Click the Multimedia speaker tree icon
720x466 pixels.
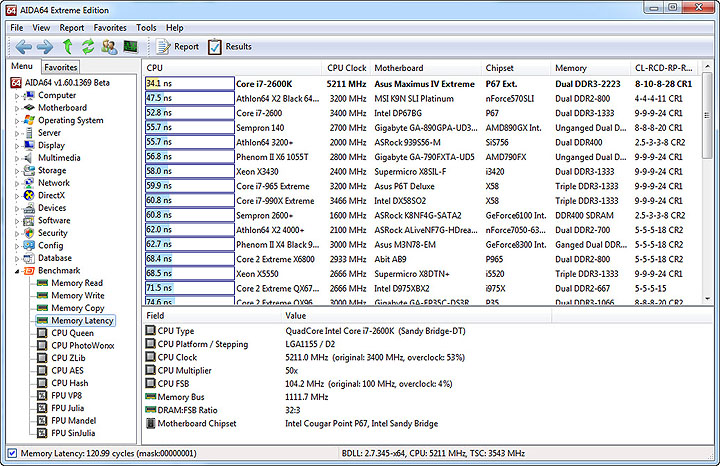(x=29, y=158)
